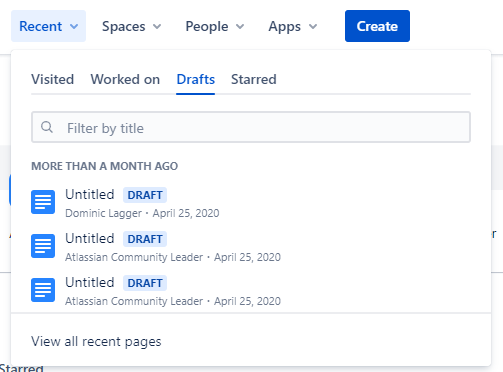Open Untitled draft by Dominic Lagger

click(x=90, y=194)
